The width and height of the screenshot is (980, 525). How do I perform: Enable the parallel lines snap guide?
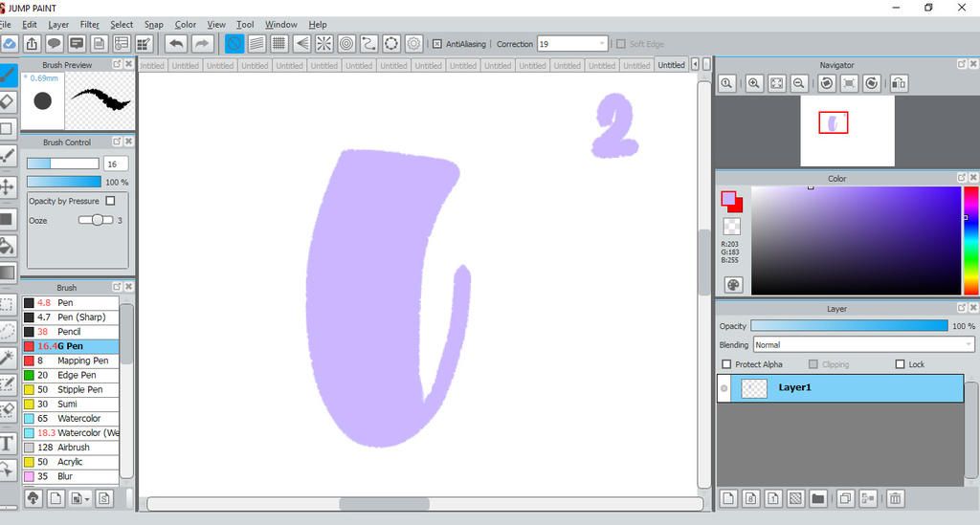click(256, 44)
